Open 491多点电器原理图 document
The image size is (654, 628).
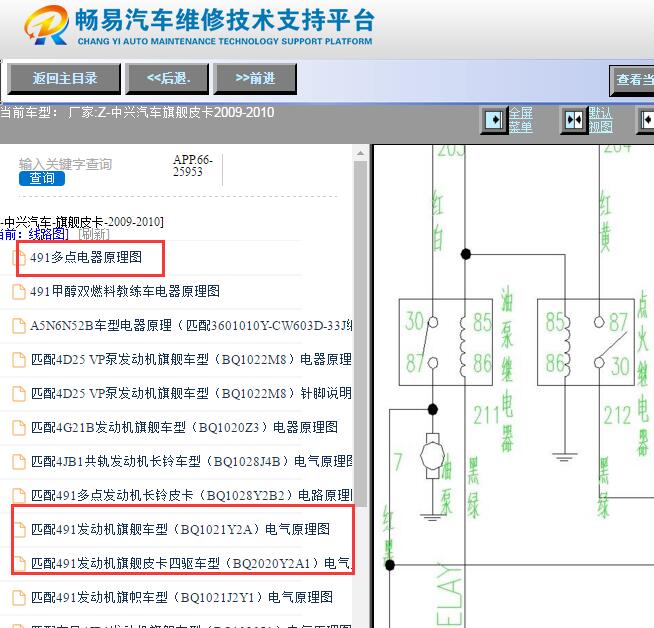coord(86,257)
